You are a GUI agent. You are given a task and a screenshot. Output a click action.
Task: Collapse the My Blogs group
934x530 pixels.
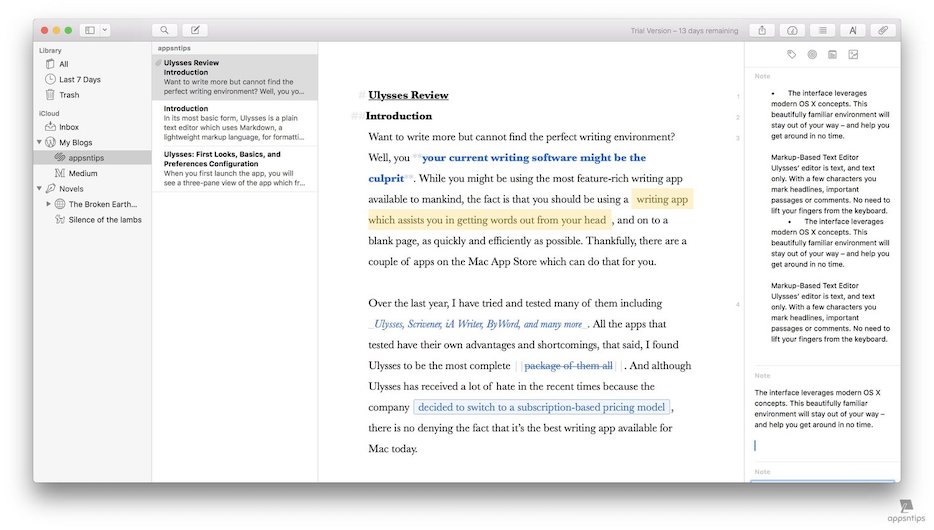point(40,143)
